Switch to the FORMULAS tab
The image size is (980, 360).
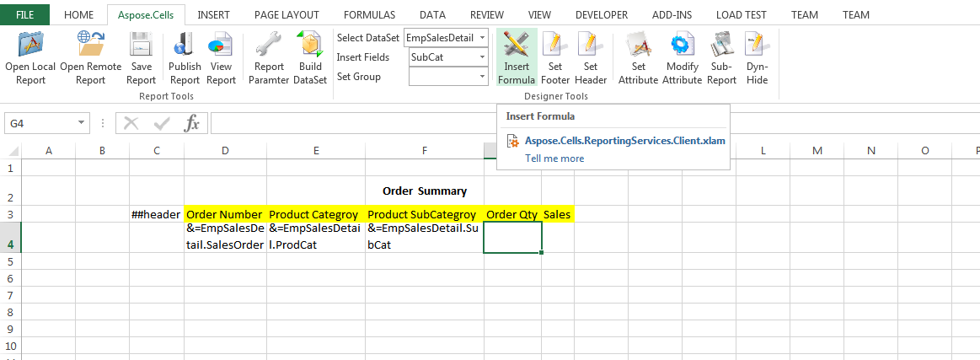click(x=369, y=14)
